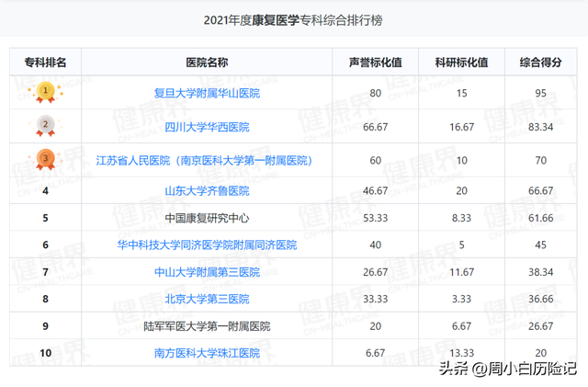
Task: Open 复旦大学附属华山医院 link
Action: coord(207,93)
